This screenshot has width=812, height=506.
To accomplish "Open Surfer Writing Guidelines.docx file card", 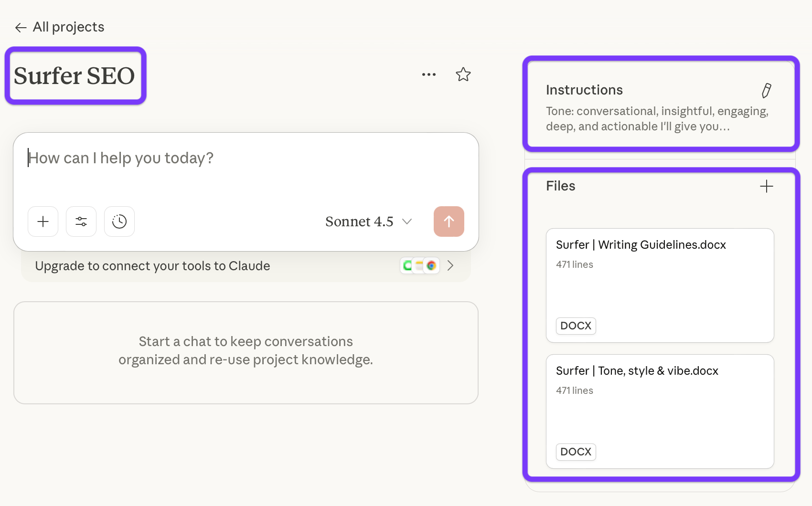I will [x=660, y=285].
